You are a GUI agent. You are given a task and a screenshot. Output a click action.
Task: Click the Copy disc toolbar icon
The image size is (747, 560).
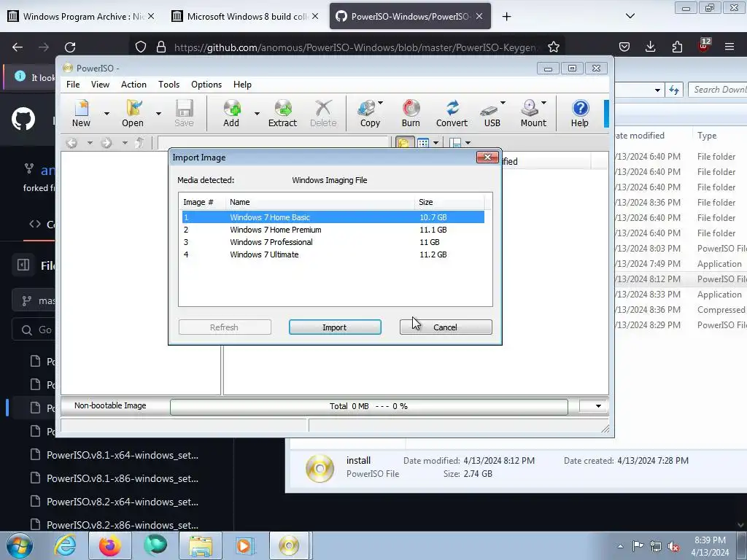[367, 113]
